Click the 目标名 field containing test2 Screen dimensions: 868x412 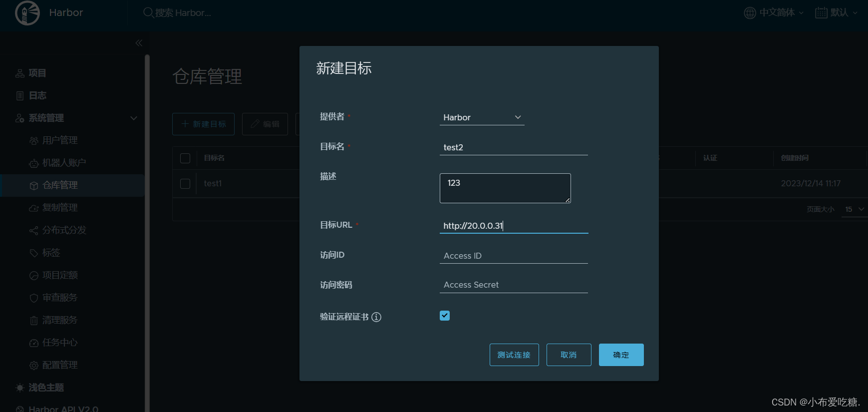tap(514, 147)
